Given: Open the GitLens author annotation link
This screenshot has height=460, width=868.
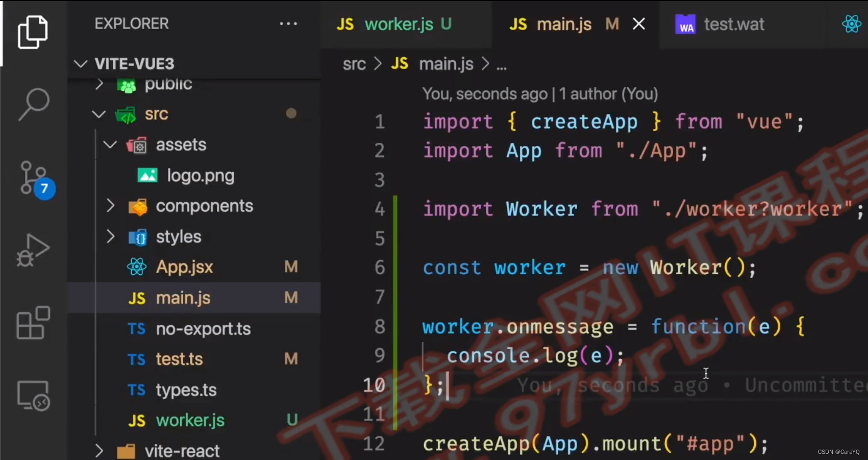Looking at the screenshot, I should 540,94.
